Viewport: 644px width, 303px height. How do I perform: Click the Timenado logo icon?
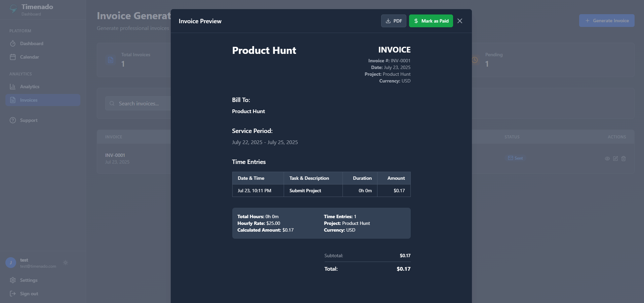click(13, 9)
